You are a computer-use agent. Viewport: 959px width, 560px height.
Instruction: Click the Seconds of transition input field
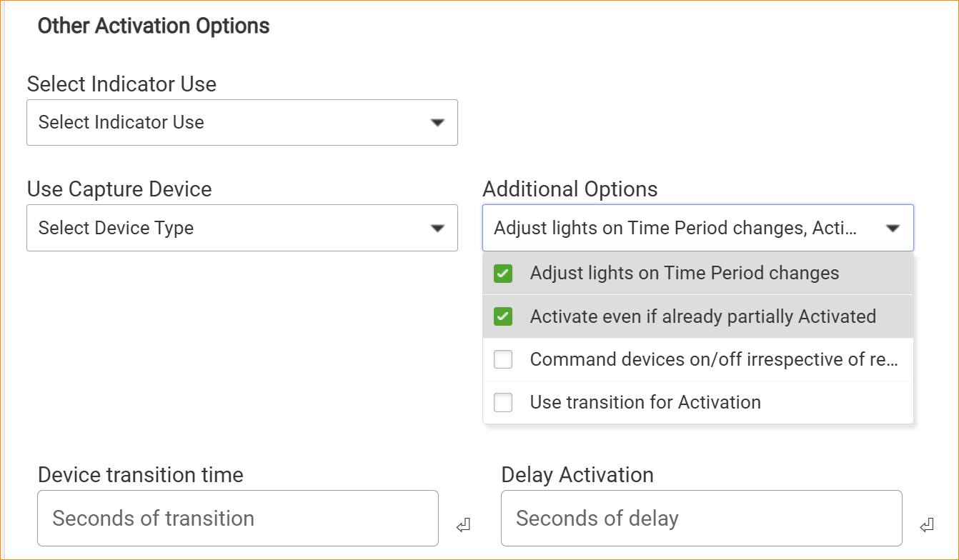(x=237, y=519)
